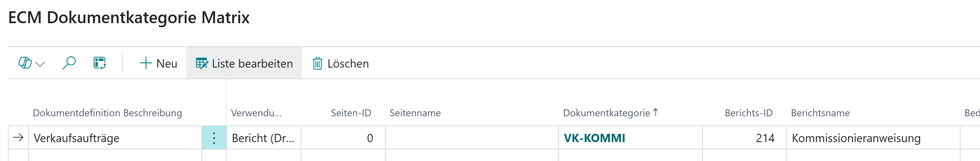Viewport: 980px width, 161px height.
Task: Toggle the Liste bearbeiten button
Action: tap(244, 63)
